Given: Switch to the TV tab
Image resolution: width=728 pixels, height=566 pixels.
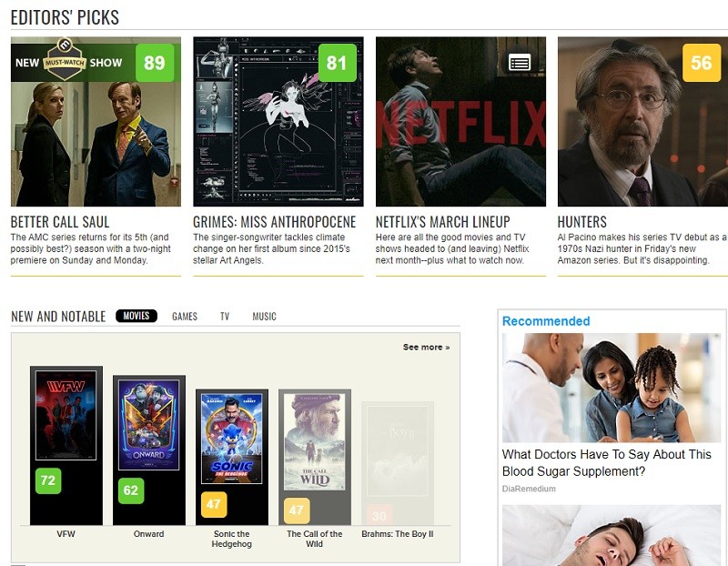Looking at the screenshot, I should tap(227, 316).
